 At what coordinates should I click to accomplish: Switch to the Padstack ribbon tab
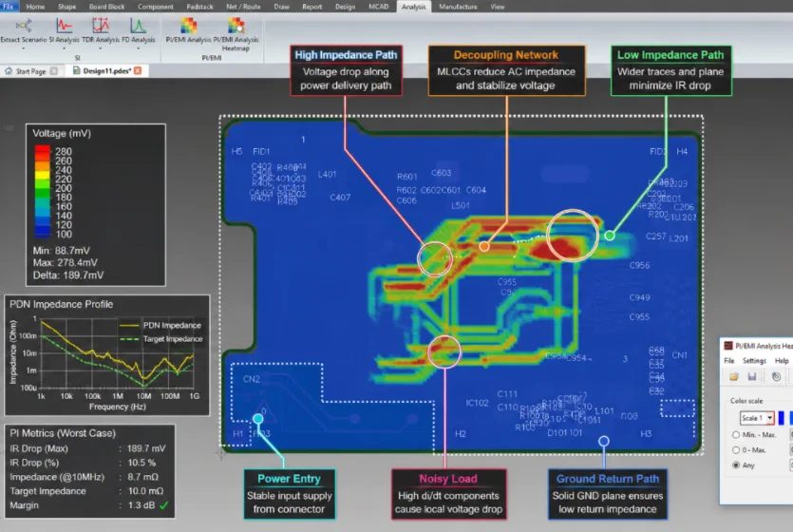coord(199,7)
